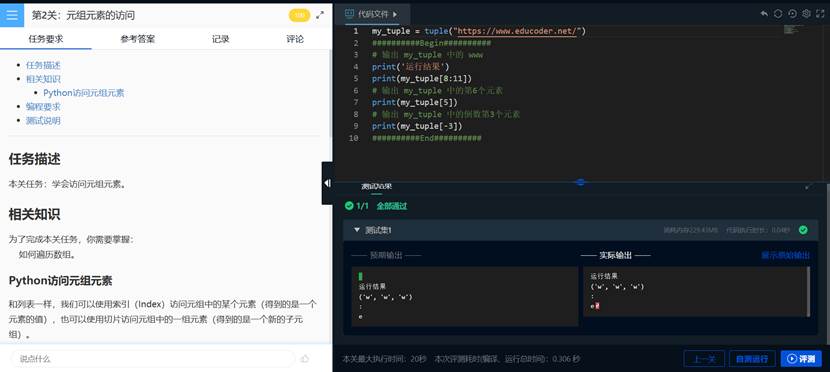This screenshot has width=830, height=372.
Task: Click the left panel vertical scrollbar
Action: 330,95
